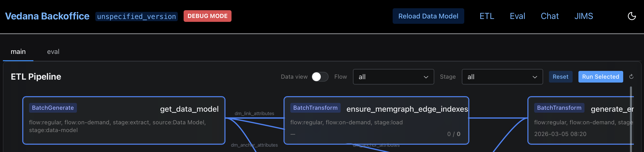Click the unspecified_version label
Viewport: 644px width, 152px height.
[136, 17]
